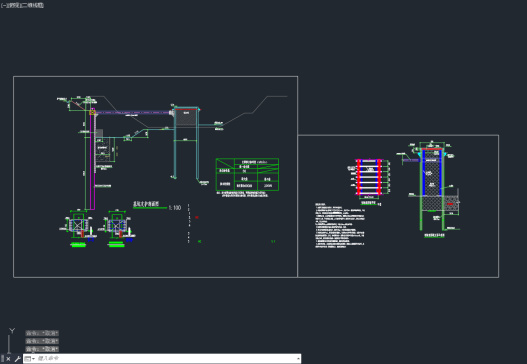Open the recent commands dropdown
This screenshot has width=527, height=364.
(x=30, y=359)
